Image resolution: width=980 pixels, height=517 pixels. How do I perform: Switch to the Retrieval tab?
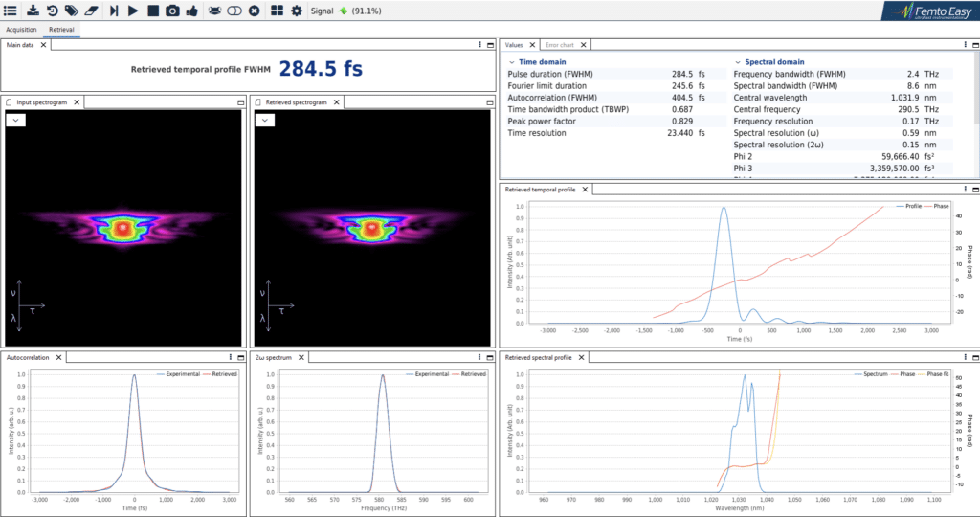pos(61,30)
